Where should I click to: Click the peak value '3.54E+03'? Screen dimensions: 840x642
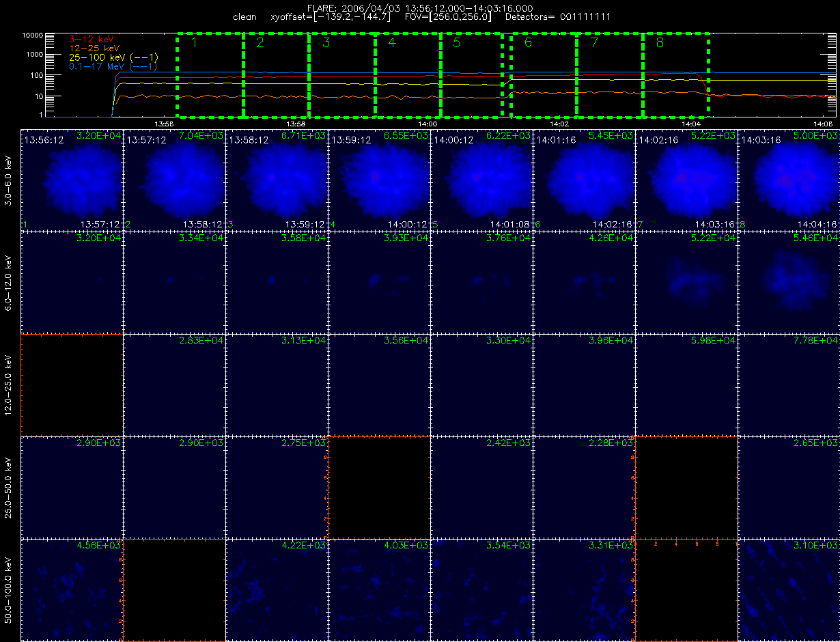pos(509,545)
